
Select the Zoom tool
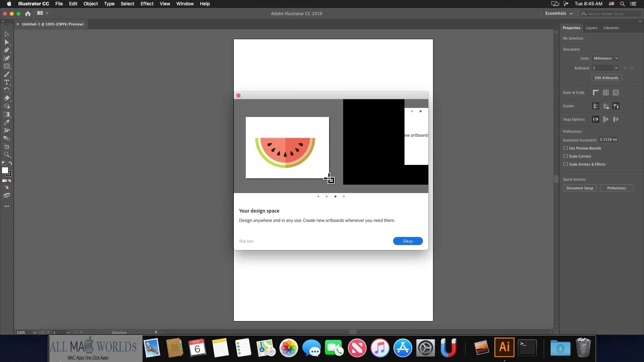pyautogui.click(x=6, y=155)
